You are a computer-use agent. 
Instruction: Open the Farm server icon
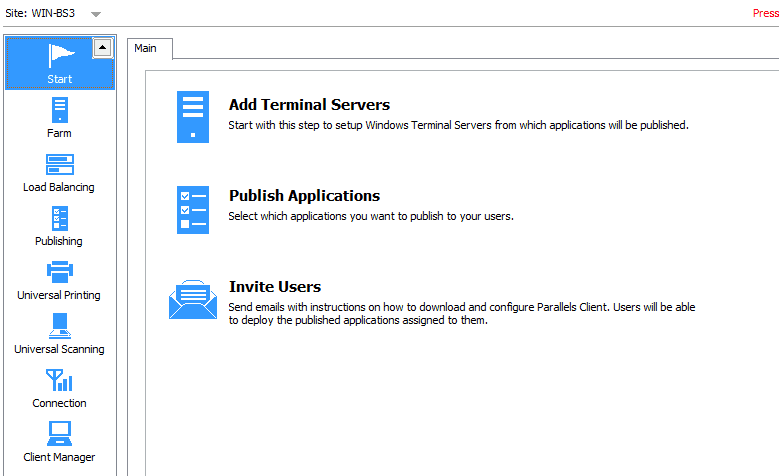pyautogui.click(x=60, y=109)
